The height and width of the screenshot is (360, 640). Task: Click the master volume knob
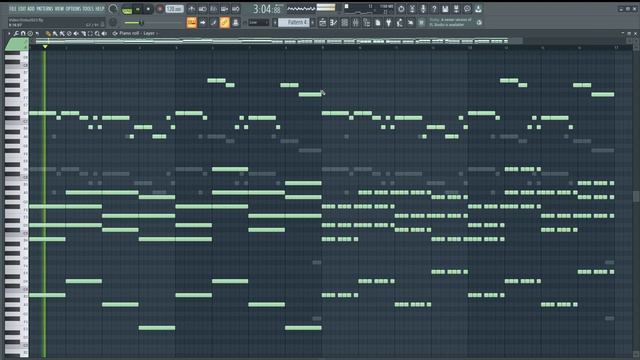(x=113, y=9)
